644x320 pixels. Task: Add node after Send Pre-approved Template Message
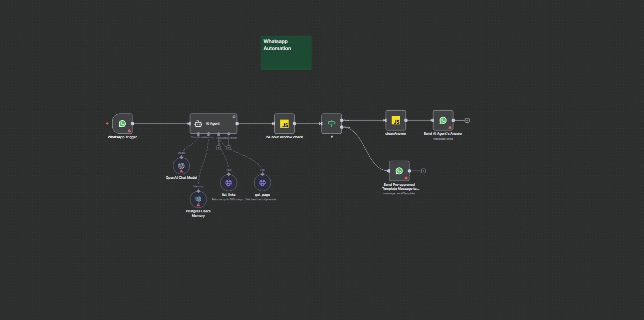[x=423, y=171]
